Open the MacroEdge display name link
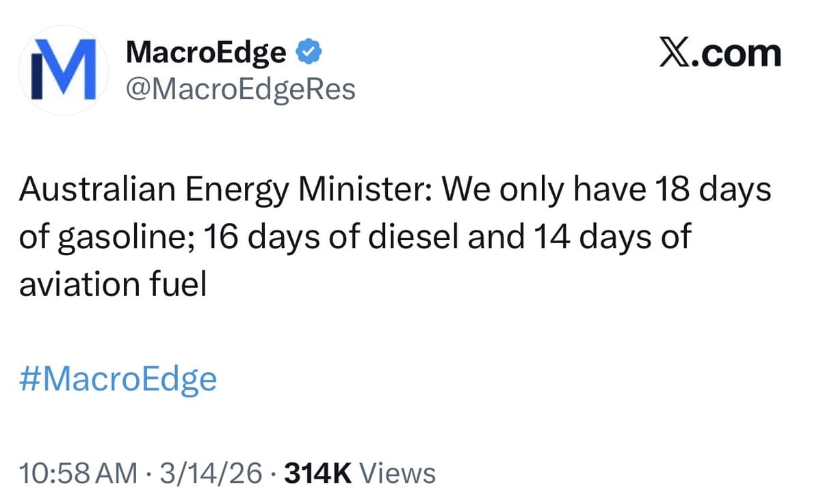 coord(206,53)
